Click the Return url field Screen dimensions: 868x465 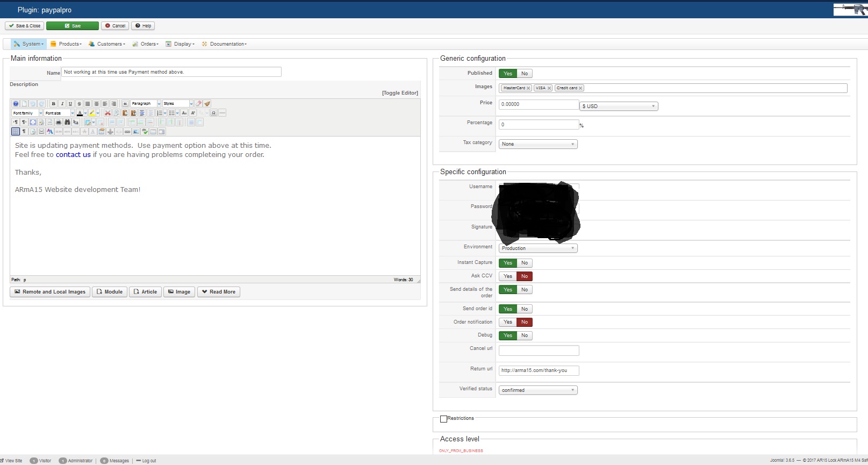coord(539,370)
